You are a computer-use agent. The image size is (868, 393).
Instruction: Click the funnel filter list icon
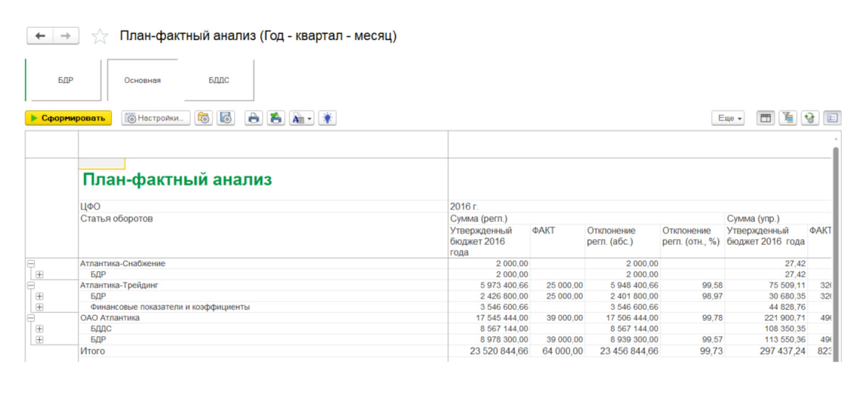(x=788, y=118)
